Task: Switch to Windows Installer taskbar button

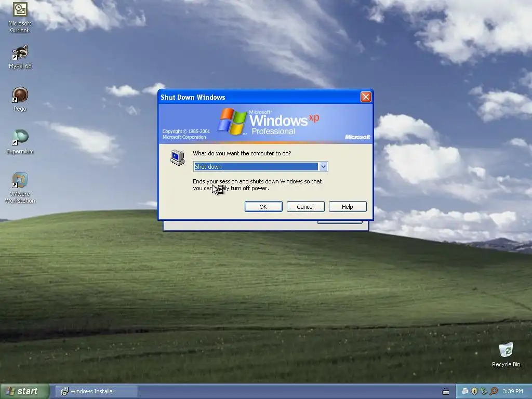Action: [96, 392]
